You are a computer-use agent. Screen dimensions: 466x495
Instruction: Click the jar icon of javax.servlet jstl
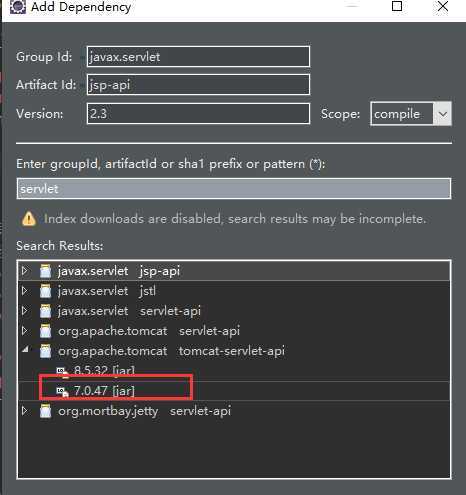tap(45, 291)
